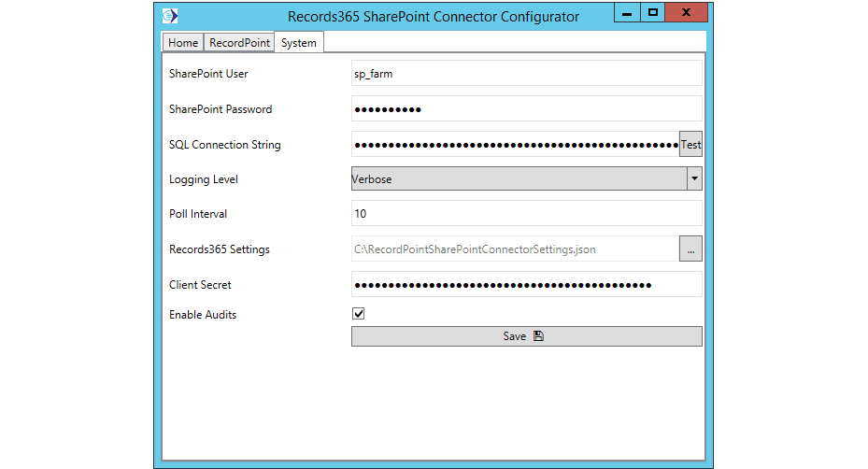Click the Poll Interval label

pyautogui.click(x=198, y=214)
